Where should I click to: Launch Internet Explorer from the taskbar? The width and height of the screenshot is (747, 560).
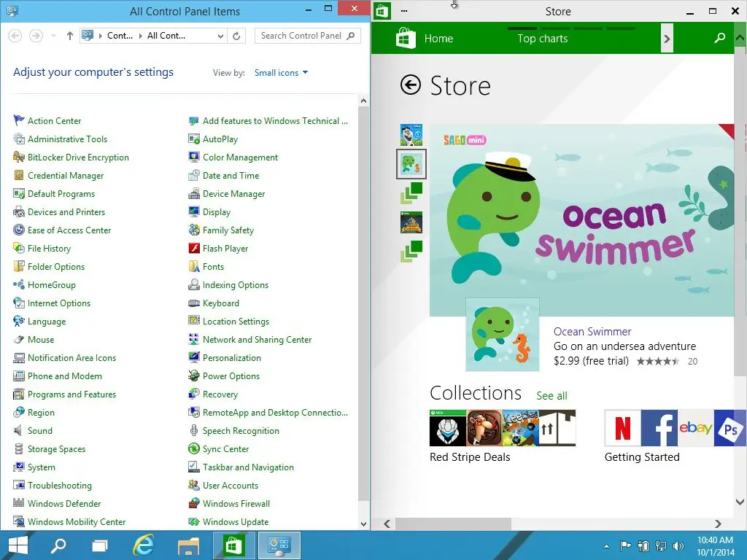[x=144, y=545]
